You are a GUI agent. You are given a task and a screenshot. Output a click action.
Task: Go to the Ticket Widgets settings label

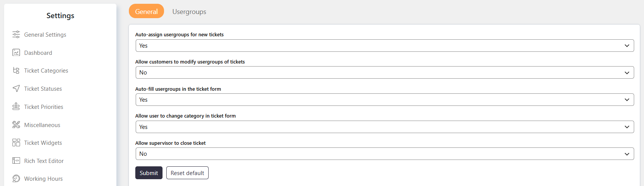[x=43, y=143]
